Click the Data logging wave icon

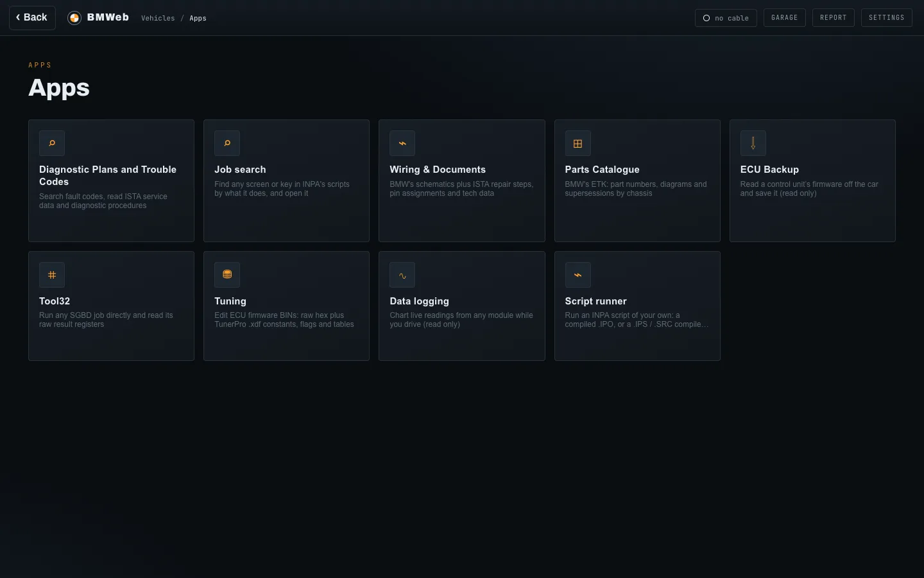point(402,275)
